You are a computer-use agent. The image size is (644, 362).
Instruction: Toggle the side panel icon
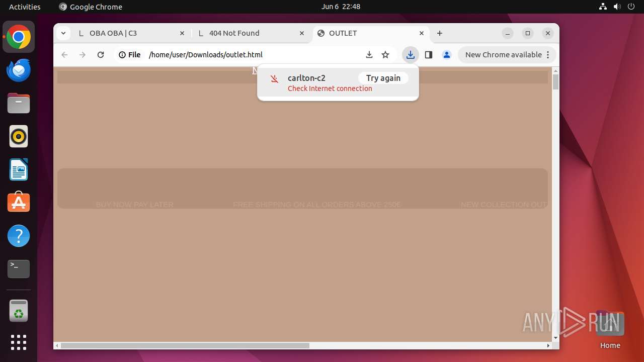(429, 55)
